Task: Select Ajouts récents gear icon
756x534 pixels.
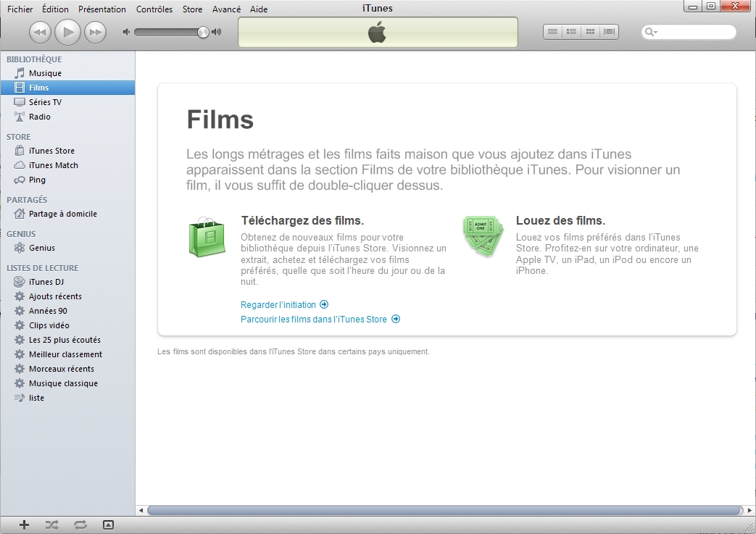Action: (20, 296)
